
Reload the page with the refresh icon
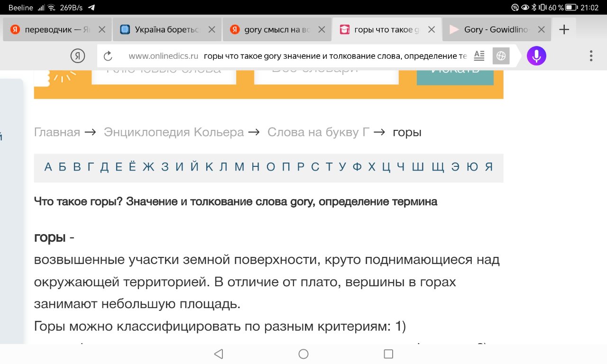click(x=108, y=56)
